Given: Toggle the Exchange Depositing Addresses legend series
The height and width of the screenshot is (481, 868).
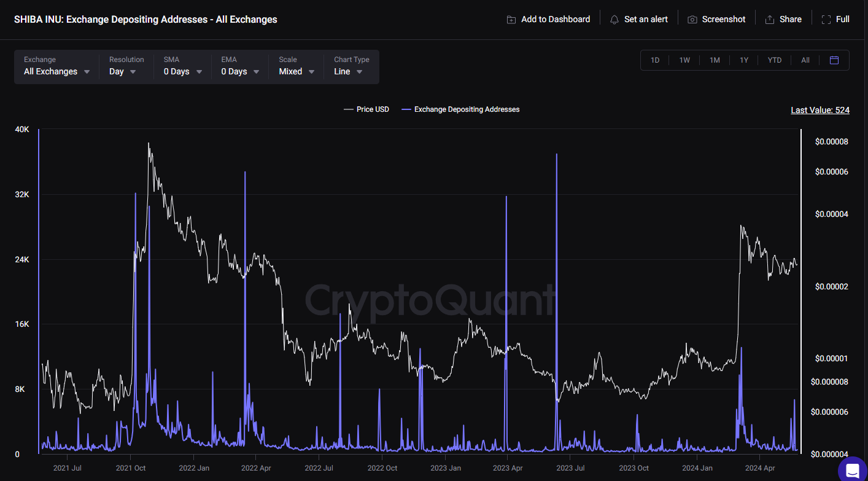Looking at the screenshot, I should click(x=460, y=109).
